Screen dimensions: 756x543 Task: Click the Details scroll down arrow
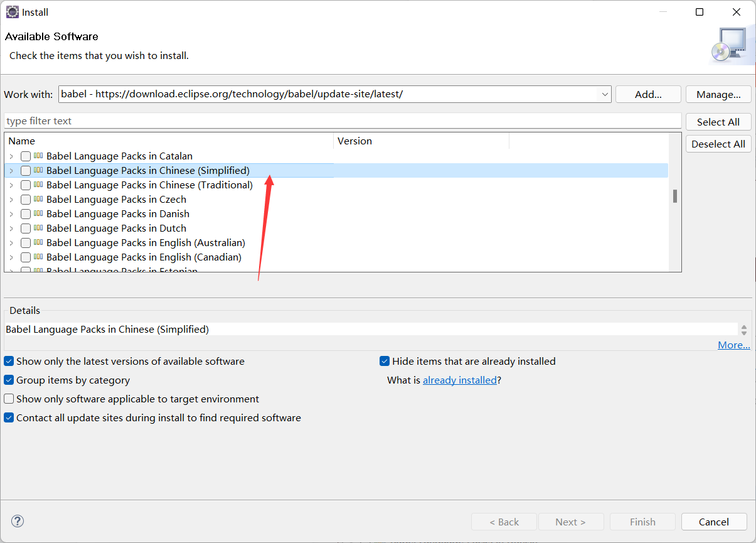click(744, 333)
